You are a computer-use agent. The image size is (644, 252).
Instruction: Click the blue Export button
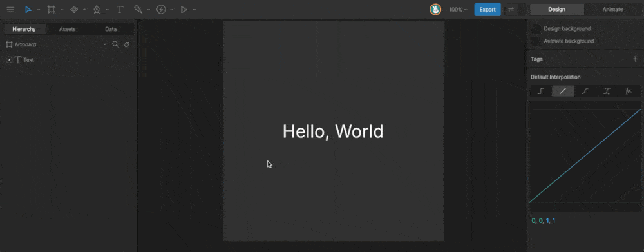488,10
